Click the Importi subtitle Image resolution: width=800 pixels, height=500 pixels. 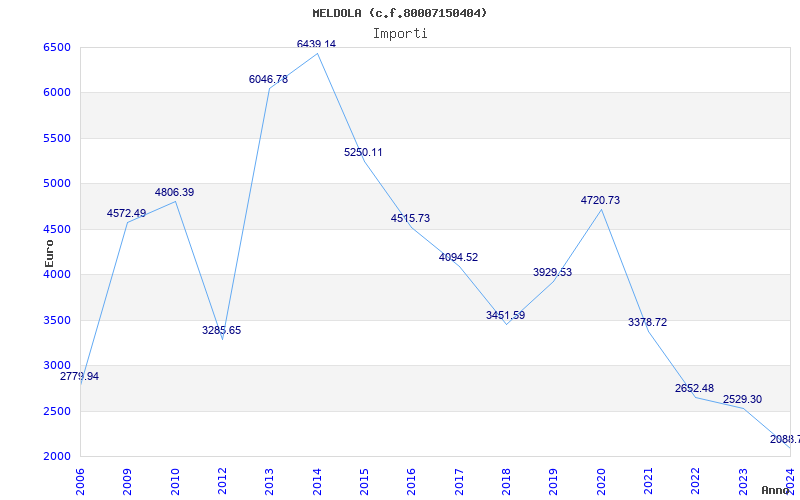coord(400,34)
